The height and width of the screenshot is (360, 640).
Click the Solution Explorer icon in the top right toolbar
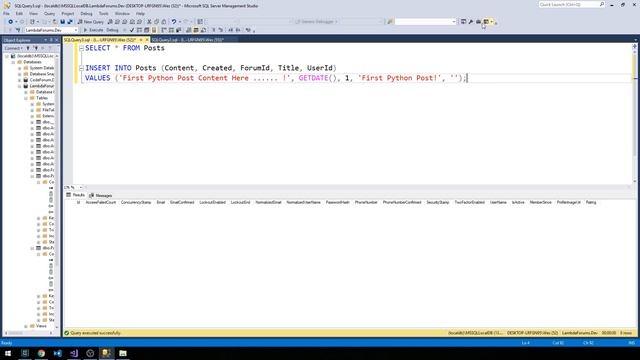click(463, 22)
